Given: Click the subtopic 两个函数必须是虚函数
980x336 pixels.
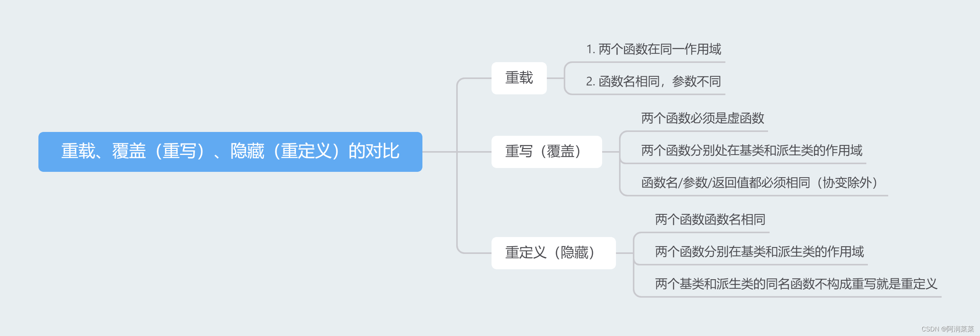Looking at the screenshot, I should (x=702, y=119).
